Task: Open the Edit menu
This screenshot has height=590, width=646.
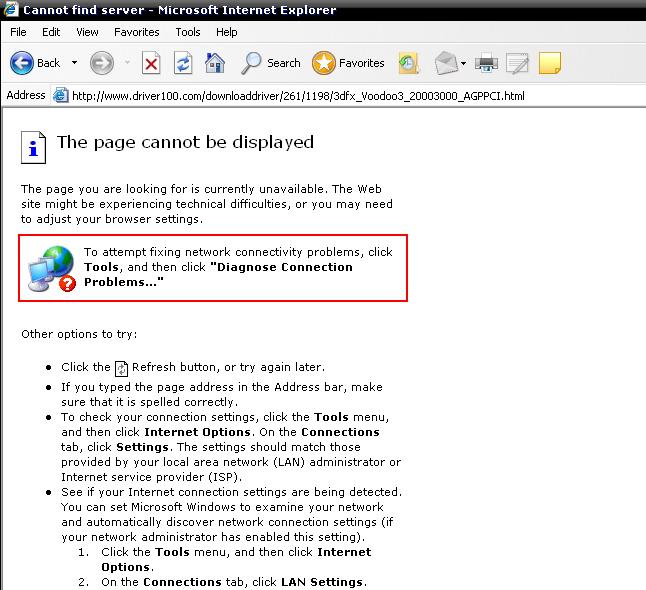Action: pyautogui.click(x=51, y=32)
